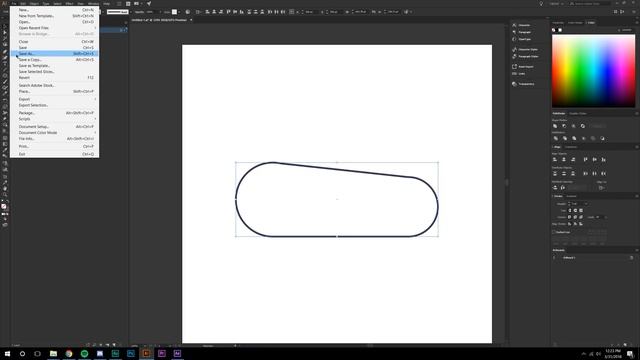The image size is (640, 360).
Task: Toggle Align Stroke to Outside
Action: click(x=581, y=224)
